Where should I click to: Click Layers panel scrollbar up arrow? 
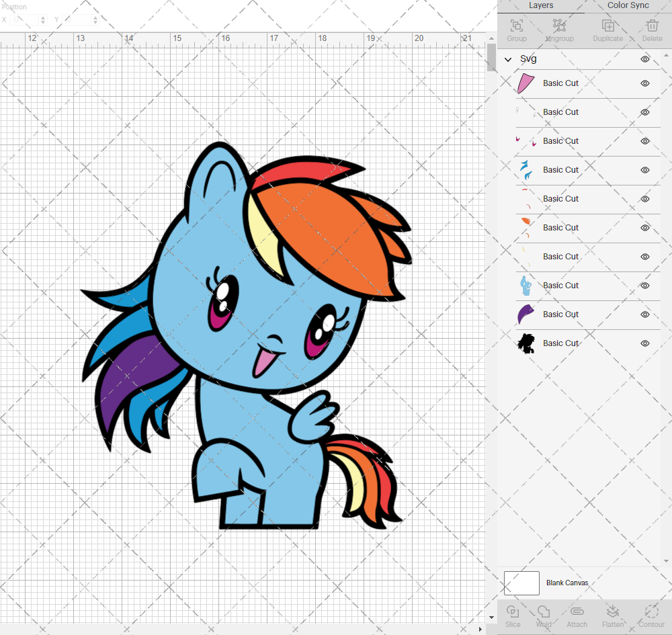[665, 56]
